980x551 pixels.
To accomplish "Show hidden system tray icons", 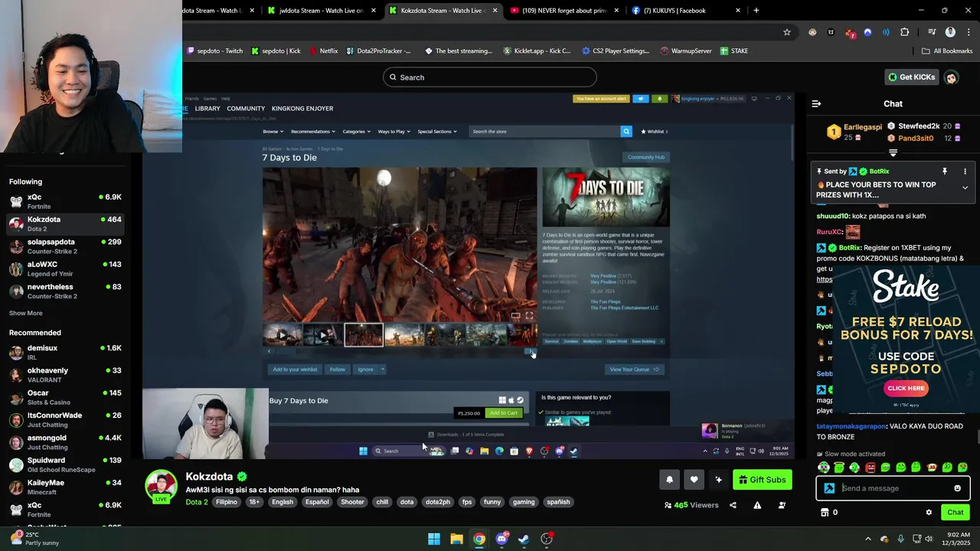I will [867, 539].
